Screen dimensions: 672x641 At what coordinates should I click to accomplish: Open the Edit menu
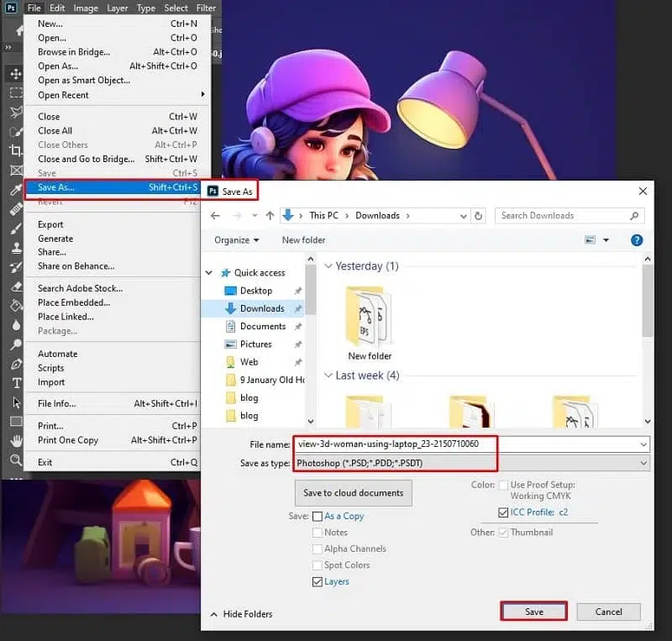tap(56, 8)
